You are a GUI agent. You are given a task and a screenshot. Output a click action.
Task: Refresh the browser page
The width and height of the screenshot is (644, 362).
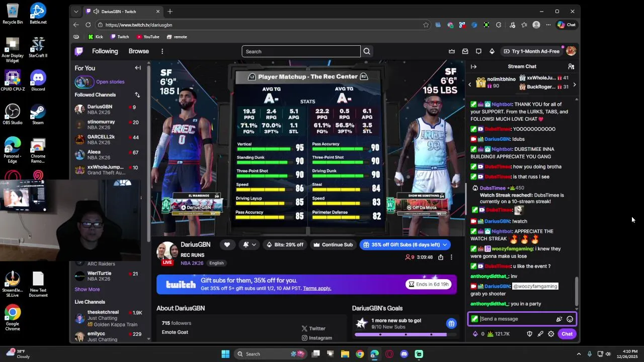click(x=88, y=25)
